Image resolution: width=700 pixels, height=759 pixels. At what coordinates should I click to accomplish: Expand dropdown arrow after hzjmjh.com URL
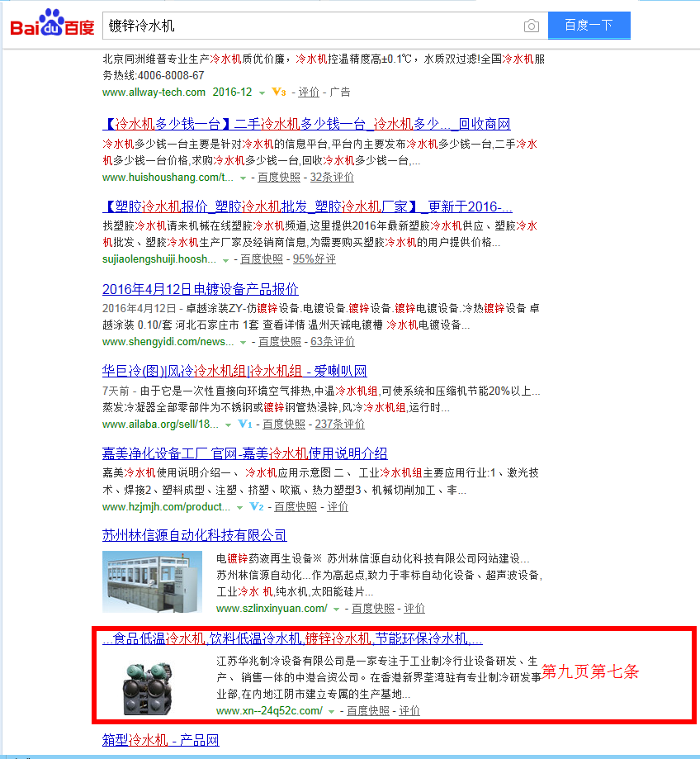[x=239, y=508]
